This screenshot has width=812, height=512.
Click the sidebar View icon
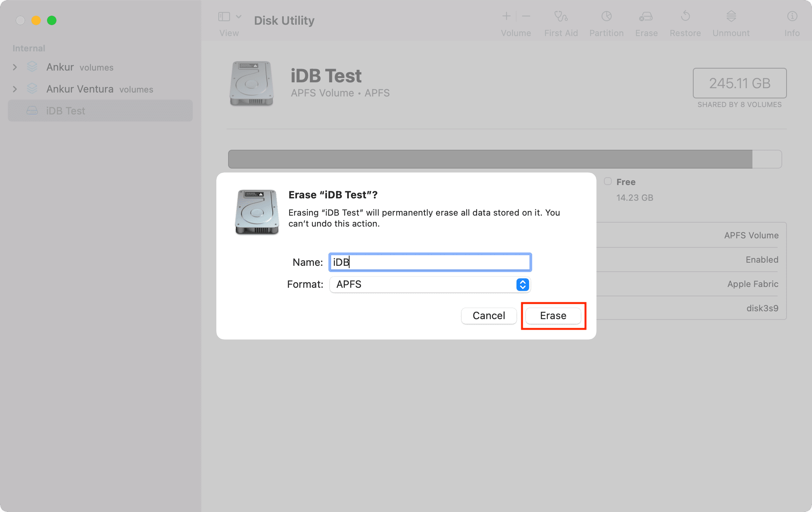point(224,16)
